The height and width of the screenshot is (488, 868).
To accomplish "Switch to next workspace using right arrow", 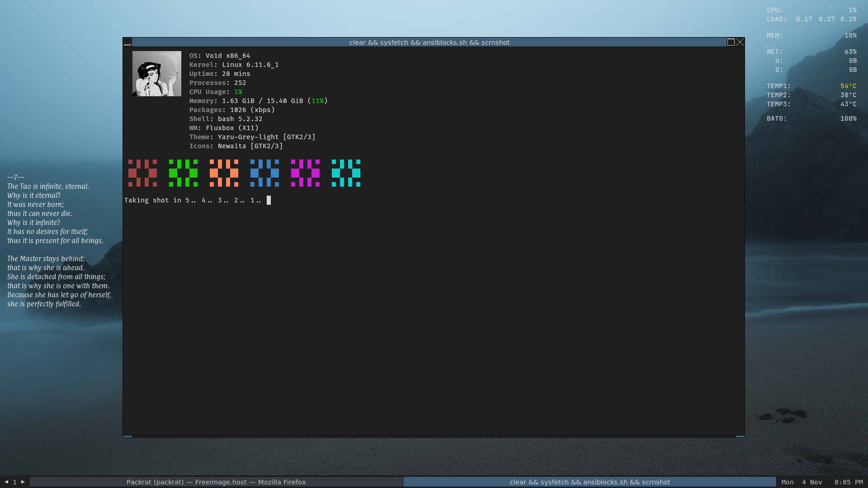I will tap(23, 482).
